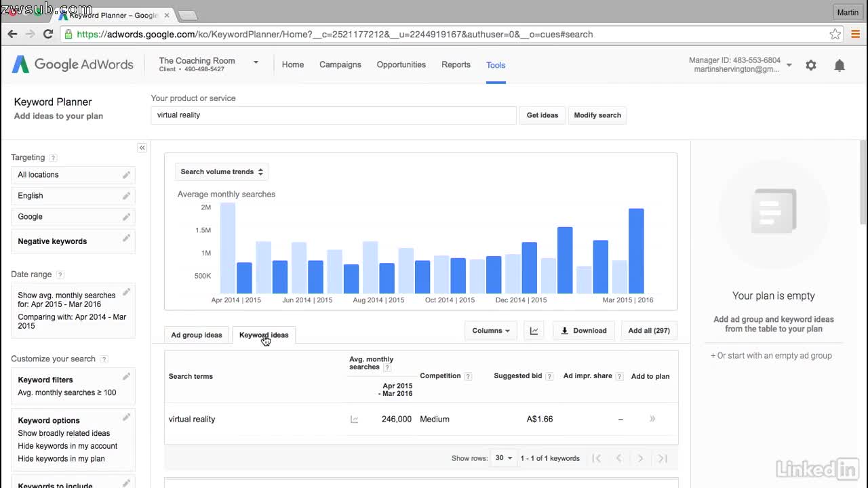Click the browser back arrow
868x488 pixels.
coord(12,34)
